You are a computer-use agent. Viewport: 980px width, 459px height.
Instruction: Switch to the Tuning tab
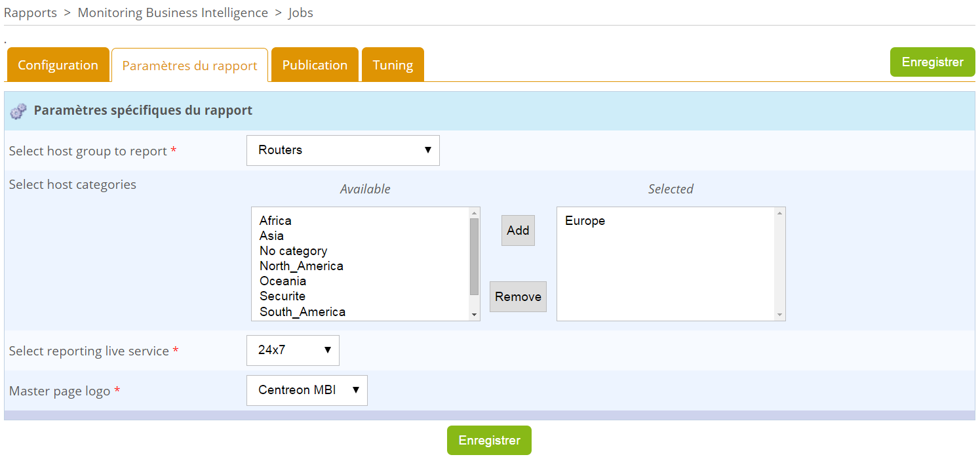[393, 64]
